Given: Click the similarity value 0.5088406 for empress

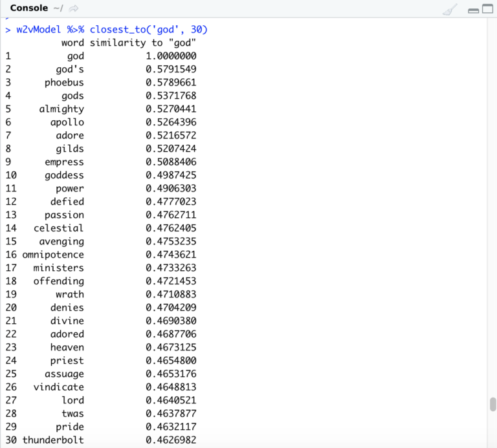Looking at the screenshot, I should 171,162.
